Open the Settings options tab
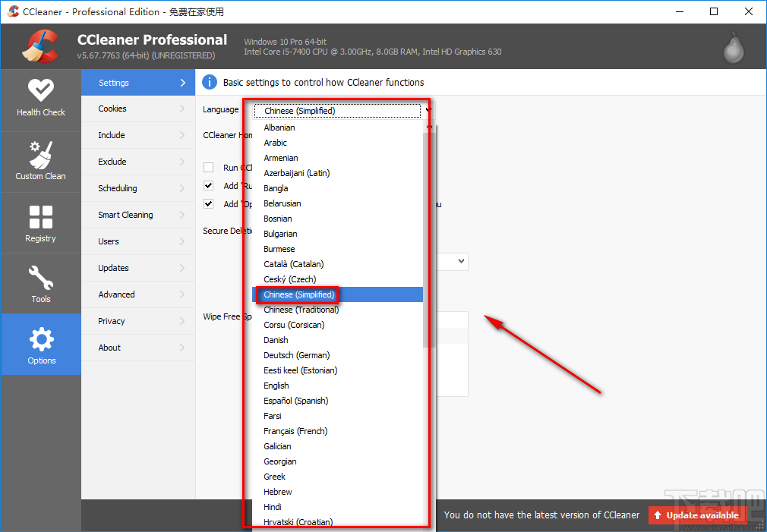Viewport: 767px width, 532px height. 138,83
